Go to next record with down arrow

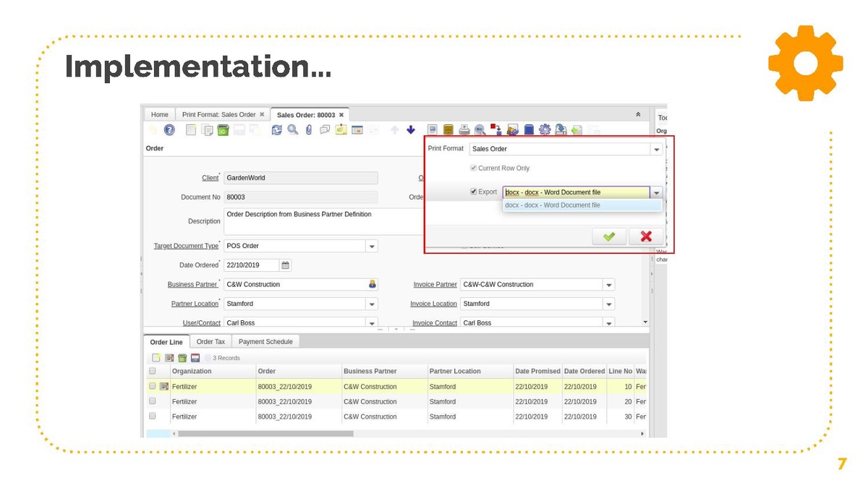click(411, 130)
